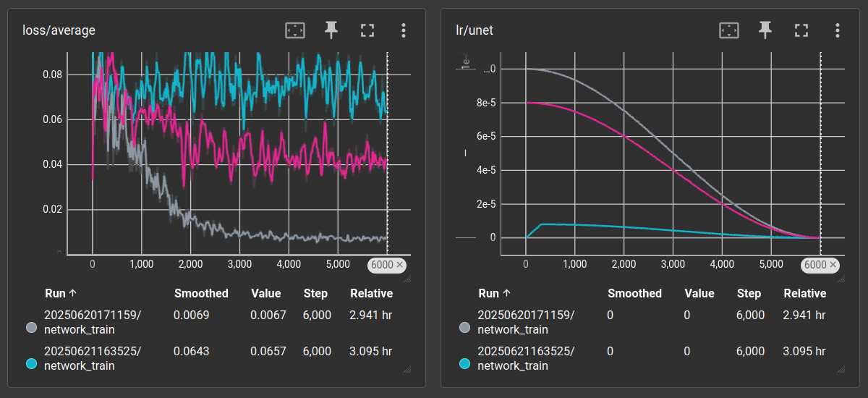Click gray run color dot in lr/unet table
Image resolution: width=868 pixels, height=398 pixels.
[x=466, y=328]
